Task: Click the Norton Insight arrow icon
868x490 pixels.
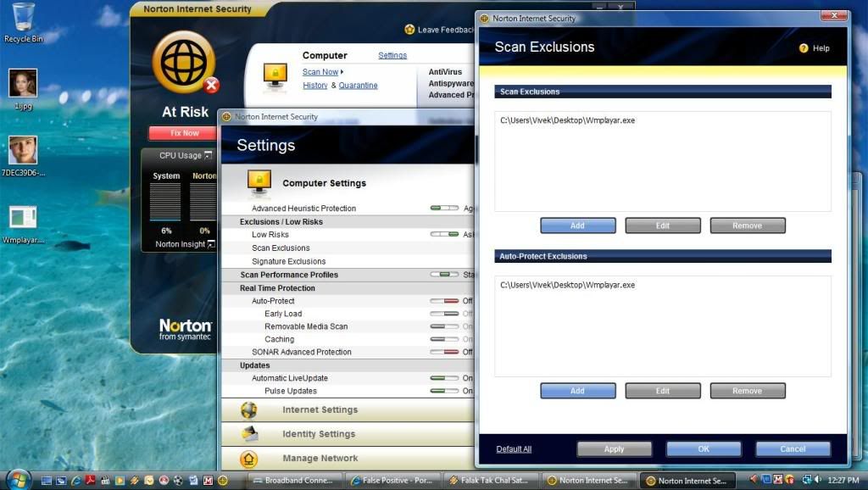Action: (211, 244)
